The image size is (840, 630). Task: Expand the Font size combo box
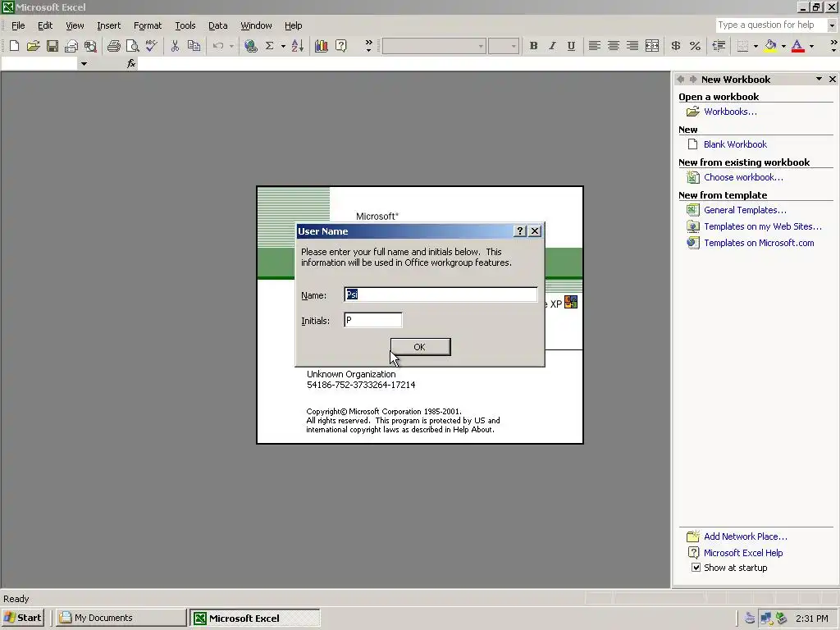514,46
